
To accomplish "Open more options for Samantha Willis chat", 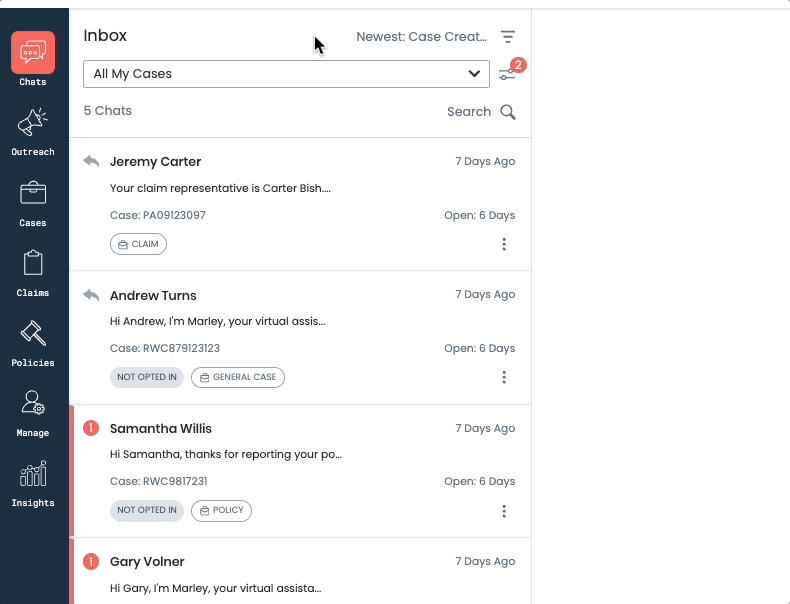I will [504, 511].
